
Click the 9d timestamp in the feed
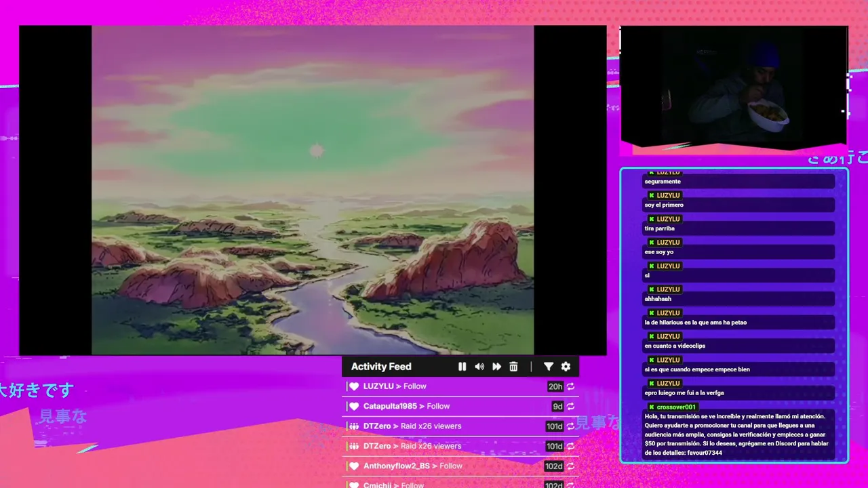(557, 406)
